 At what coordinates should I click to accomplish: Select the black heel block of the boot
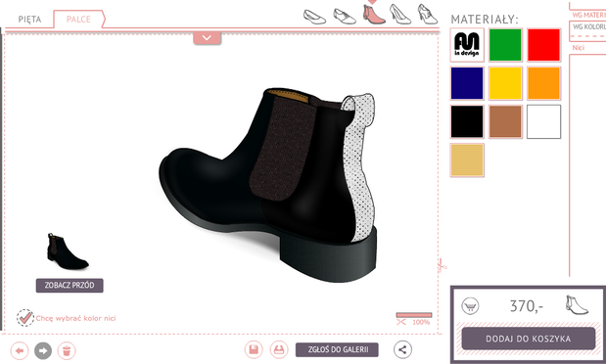pyautogui.click(x=329, y=255)
